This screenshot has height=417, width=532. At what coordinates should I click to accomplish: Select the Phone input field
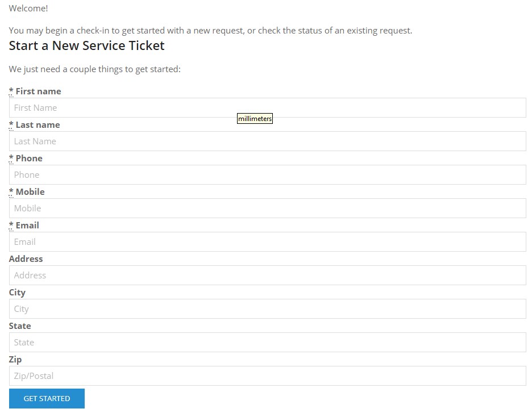[267, 175]
